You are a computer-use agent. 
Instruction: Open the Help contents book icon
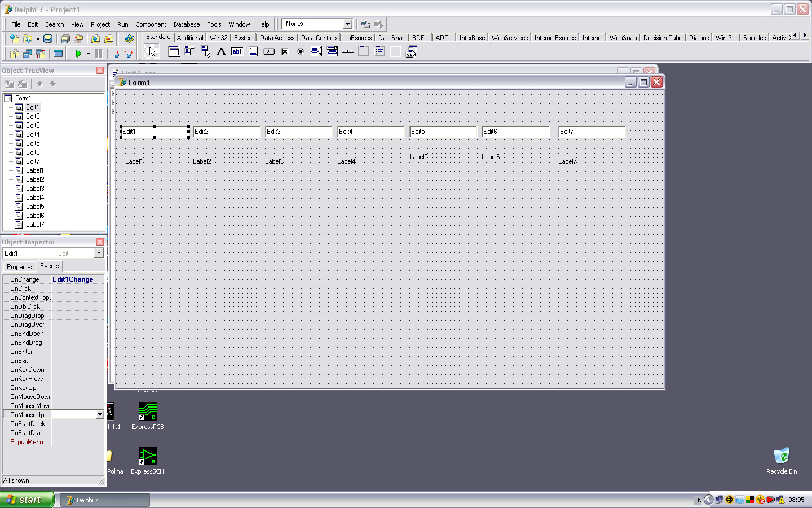(129, 39)
